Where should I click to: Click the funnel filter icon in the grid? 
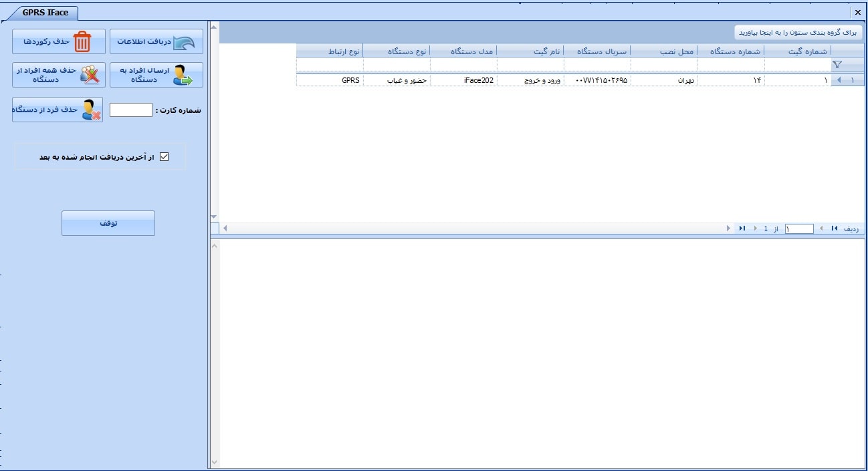tap(837, 64)
